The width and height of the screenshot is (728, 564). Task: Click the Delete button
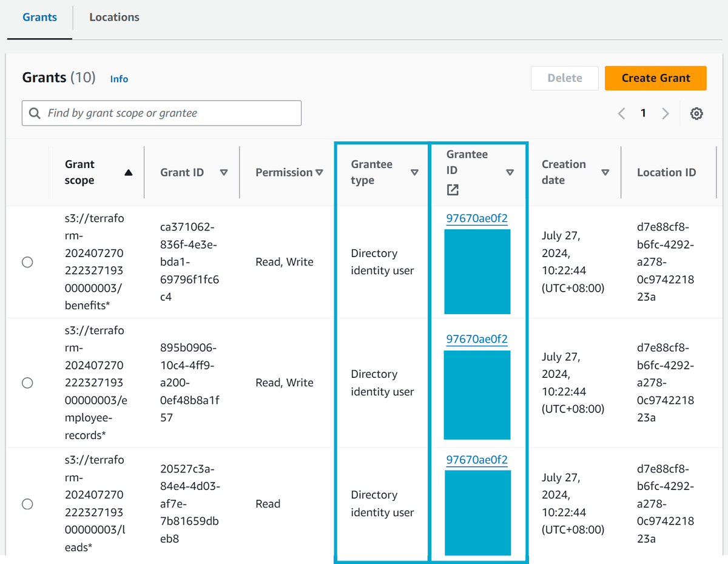click(x=564, y=78)
